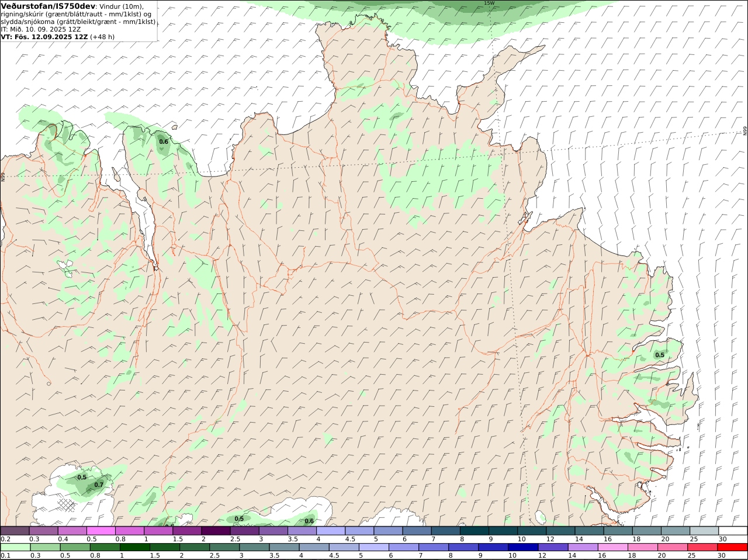748x560 pixels.
Task: Select bottom legend row pale green swatch starting at 0.1
Action: (x=15, y=547)
